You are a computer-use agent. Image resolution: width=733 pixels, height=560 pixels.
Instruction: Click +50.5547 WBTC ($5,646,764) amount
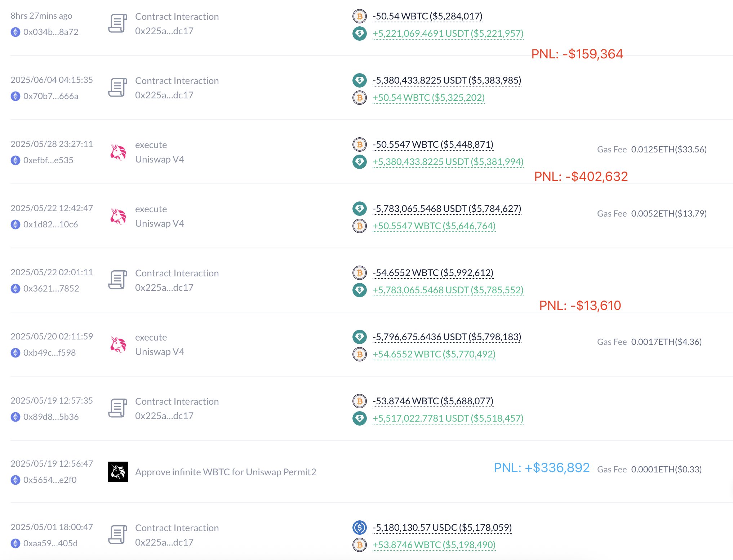[x=434, y=226]
